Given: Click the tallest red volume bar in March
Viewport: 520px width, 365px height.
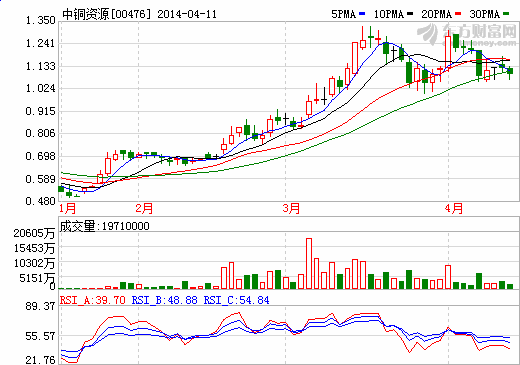Looking at the screenshot, I should (x=309, y=263).
